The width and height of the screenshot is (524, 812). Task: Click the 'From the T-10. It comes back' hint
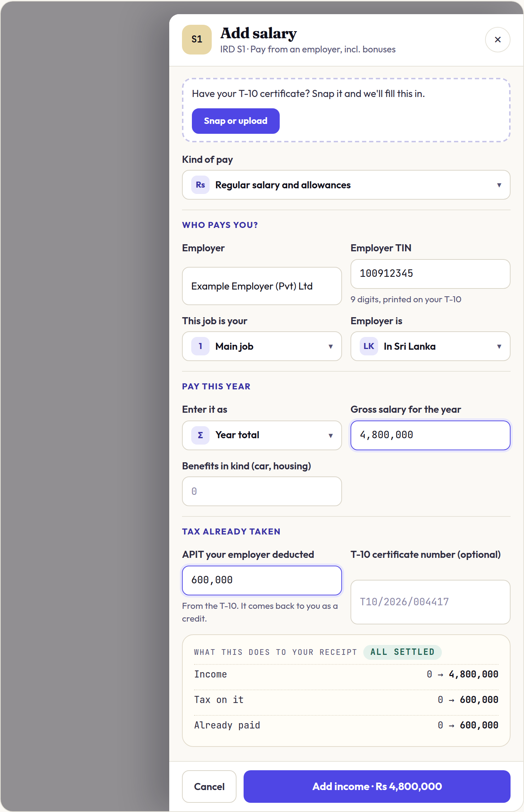pos(260,612)
